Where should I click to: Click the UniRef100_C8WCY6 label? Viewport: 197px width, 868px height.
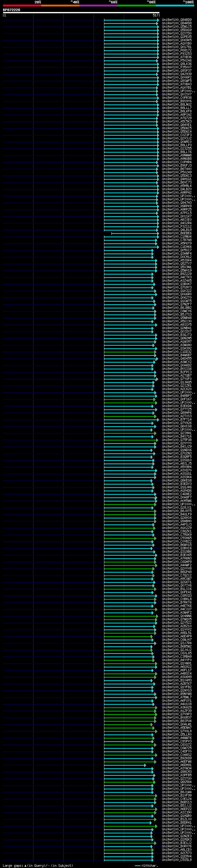(x=177, y=311)
